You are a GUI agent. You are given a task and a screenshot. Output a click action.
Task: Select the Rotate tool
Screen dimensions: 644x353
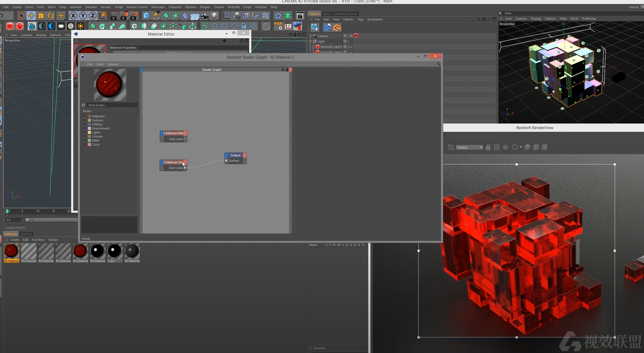[51, 16]
